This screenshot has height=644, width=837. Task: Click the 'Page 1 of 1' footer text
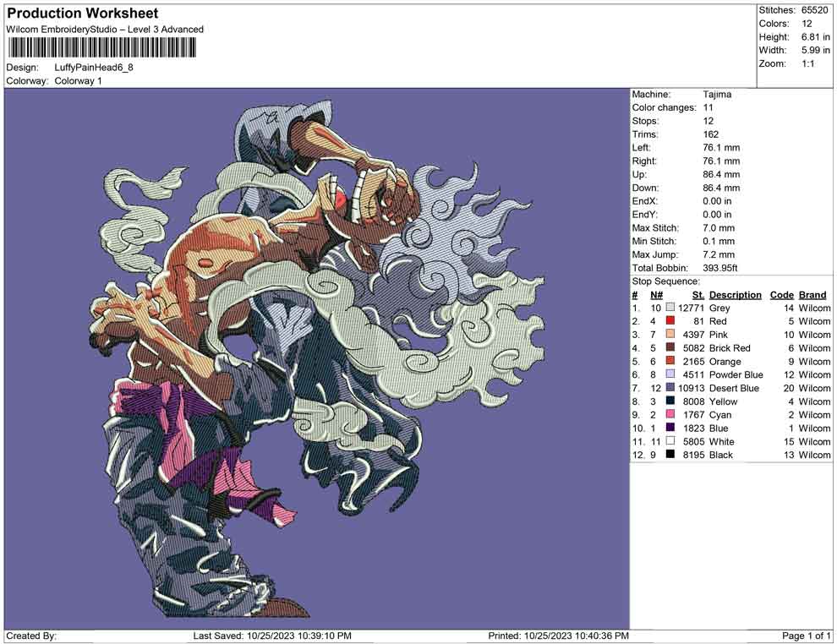click(806, 636)
